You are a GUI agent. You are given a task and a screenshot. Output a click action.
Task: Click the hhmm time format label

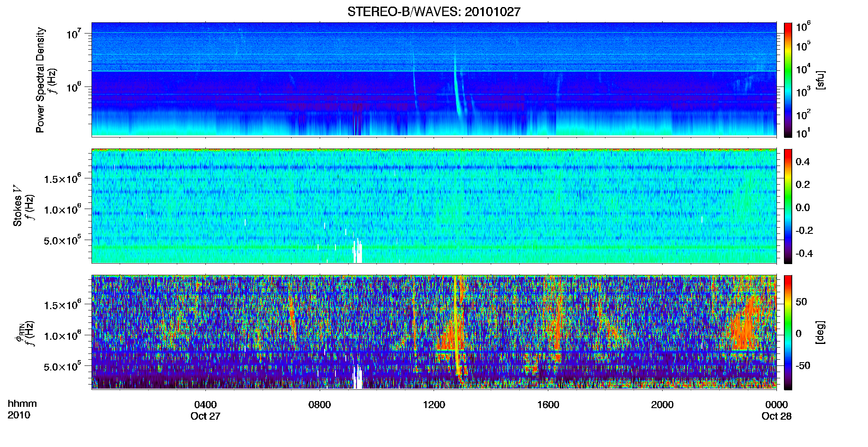[x=22, y=404]
